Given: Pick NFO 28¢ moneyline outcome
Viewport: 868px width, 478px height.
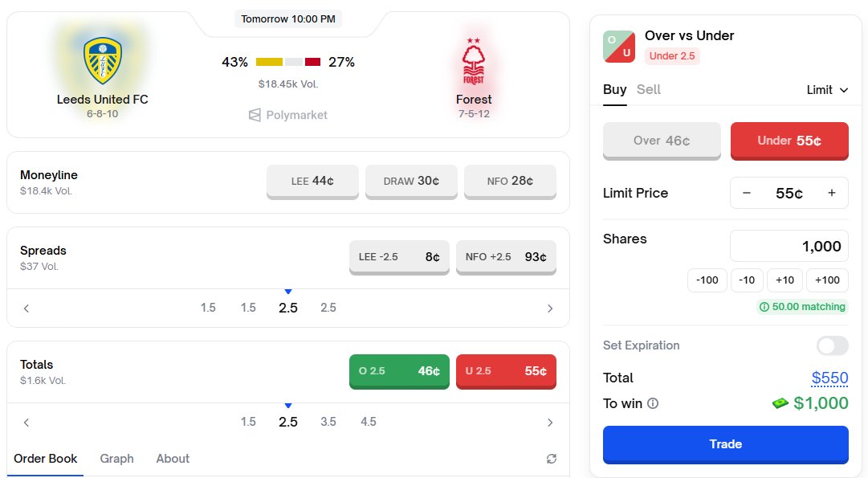Looking at the screenshot, I should click(510, 181).
